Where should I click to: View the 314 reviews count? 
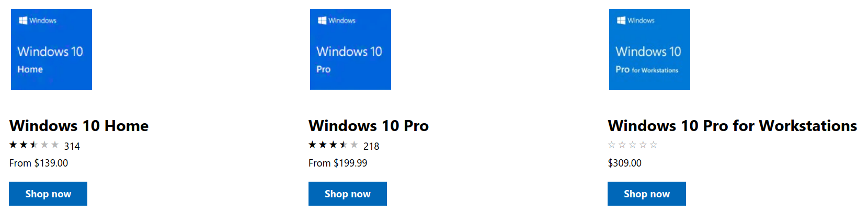click(72, 146)
